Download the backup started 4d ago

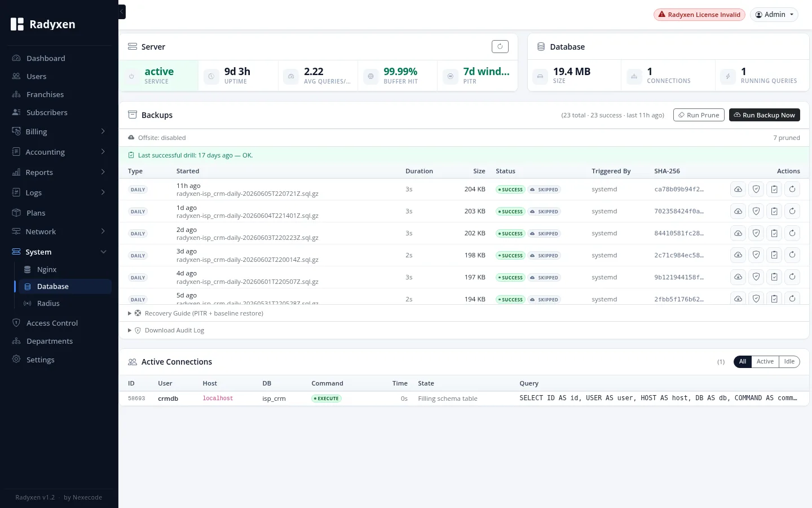[738, 278]
